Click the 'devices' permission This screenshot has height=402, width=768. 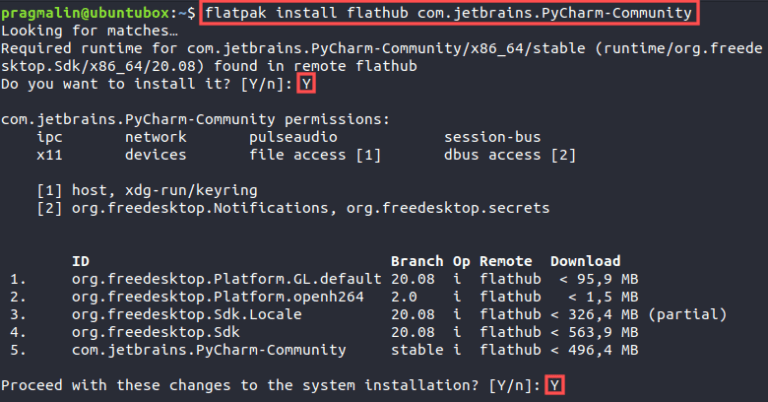[x=155, y=155]
